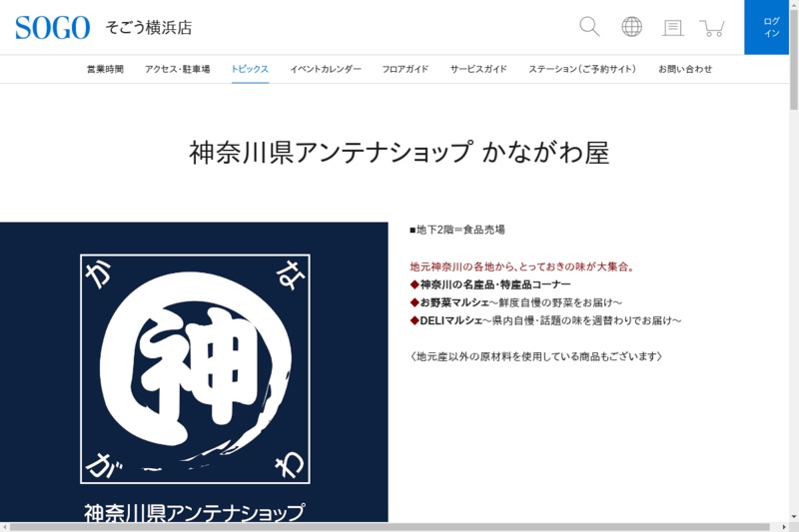The width and height of the screenshot is (799, 532).
Task: Click the SOGO logo
Action: tap(52, 28)
